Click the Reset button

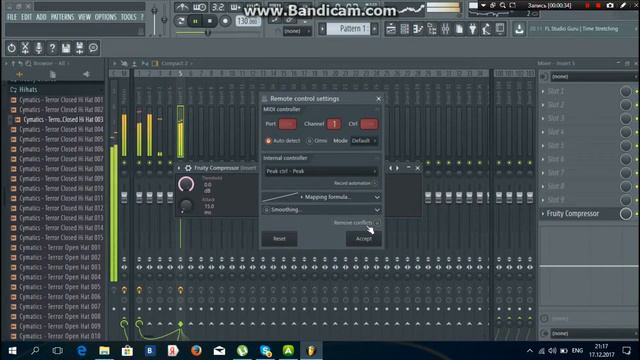pos(280,239)
